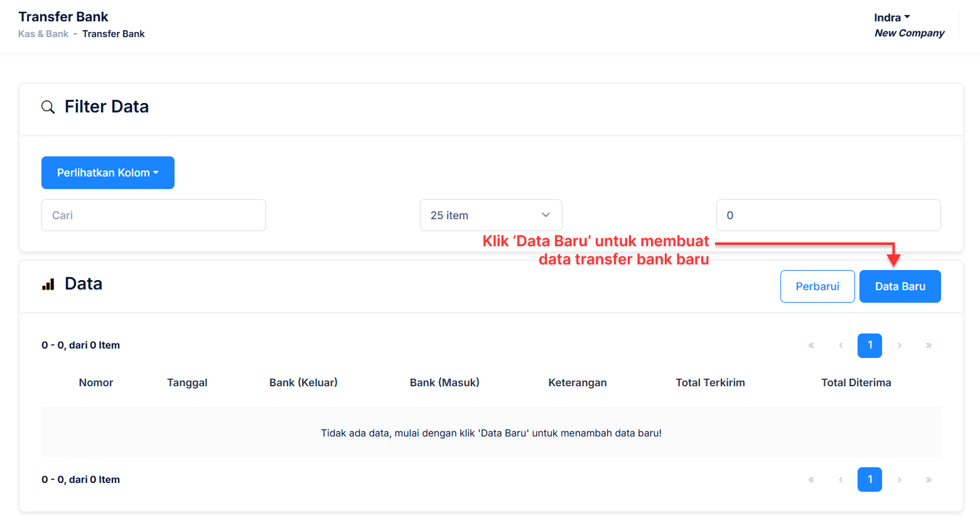Click Data Baru to create new transfer
This screenshot has width=980, height=520.
point(900,286)
